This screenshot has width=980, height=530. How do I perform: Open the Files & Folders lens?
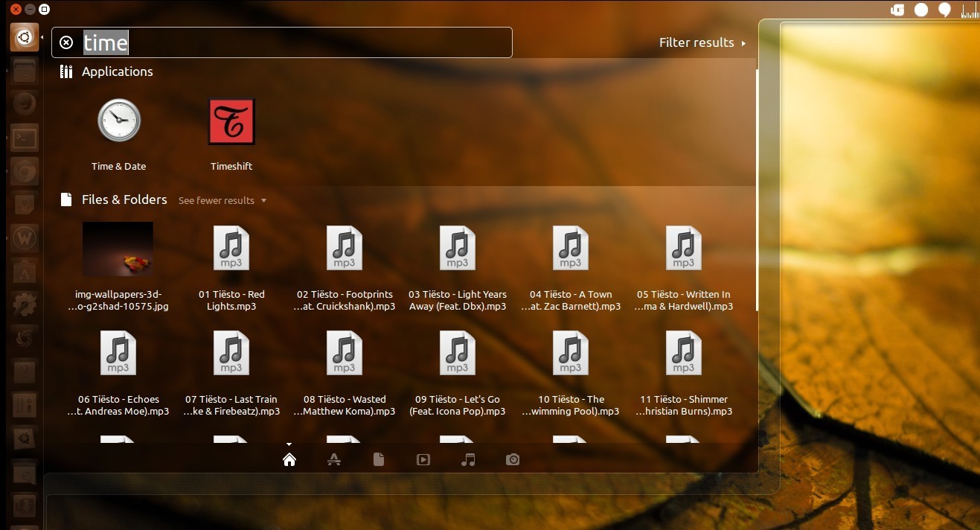click(x=379, y=459)
